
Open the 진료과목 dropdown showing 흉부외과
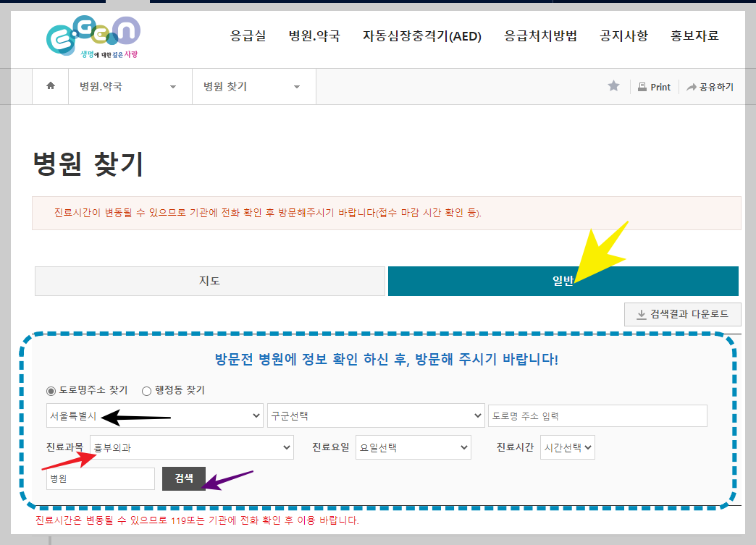pyautogui.click(x=190, y=447)
